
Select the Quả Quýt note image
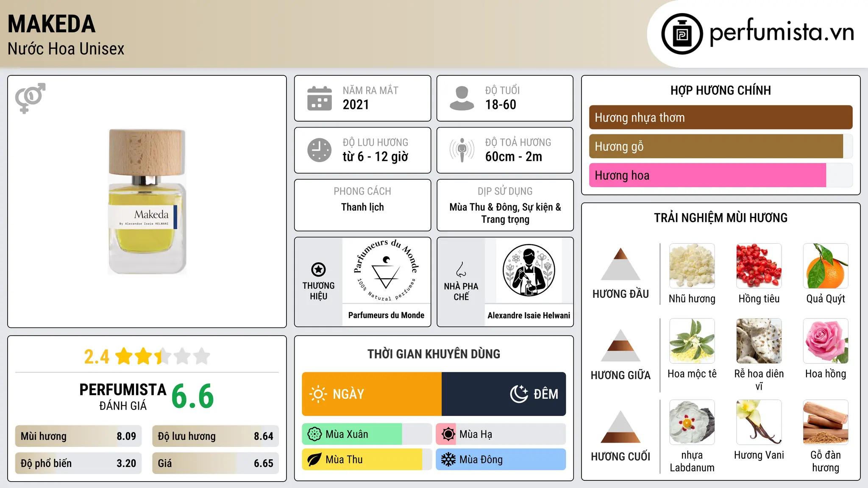point(826,266)
